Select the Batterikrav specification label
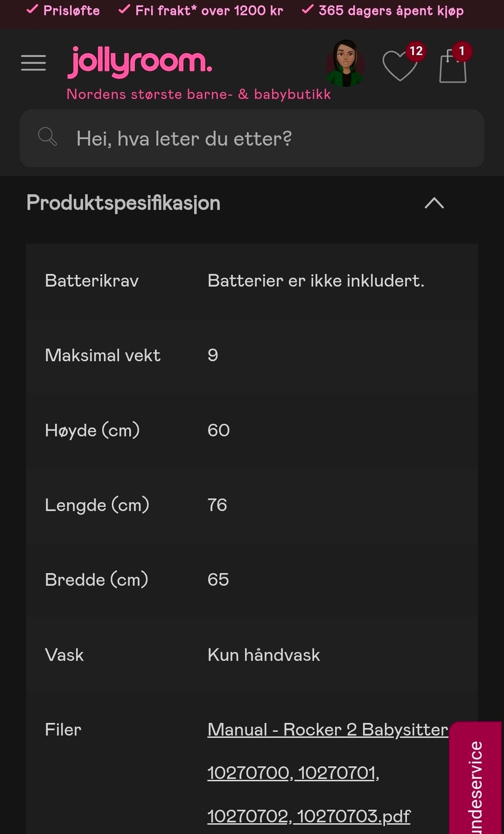Image resolution: width=504 pixels, height=834 pixels. coord(92,280)
